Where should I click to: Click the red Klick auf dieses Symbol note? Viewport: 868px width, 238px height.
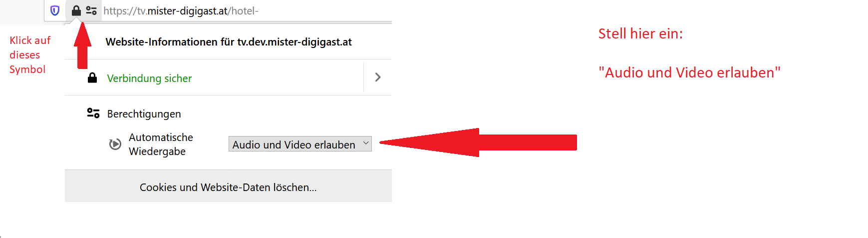30,54
